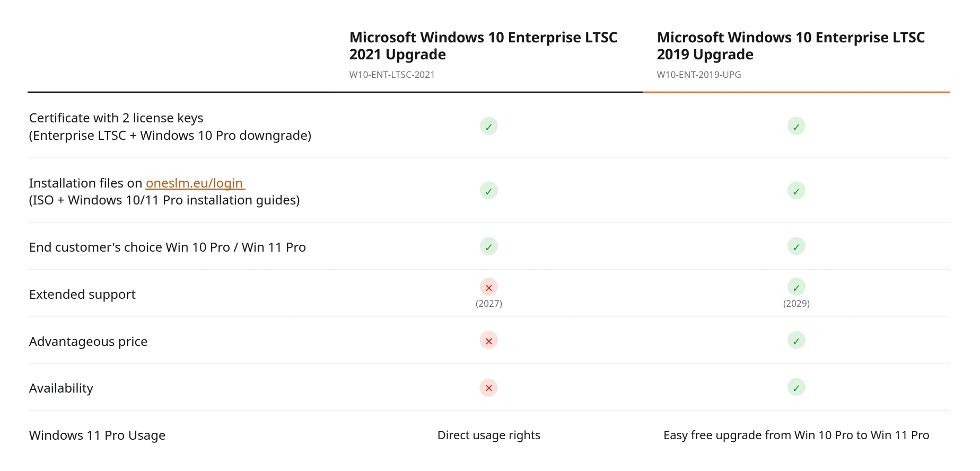
Task: Click green check for LTSC 2019 extended support
Action: point(797,287)
